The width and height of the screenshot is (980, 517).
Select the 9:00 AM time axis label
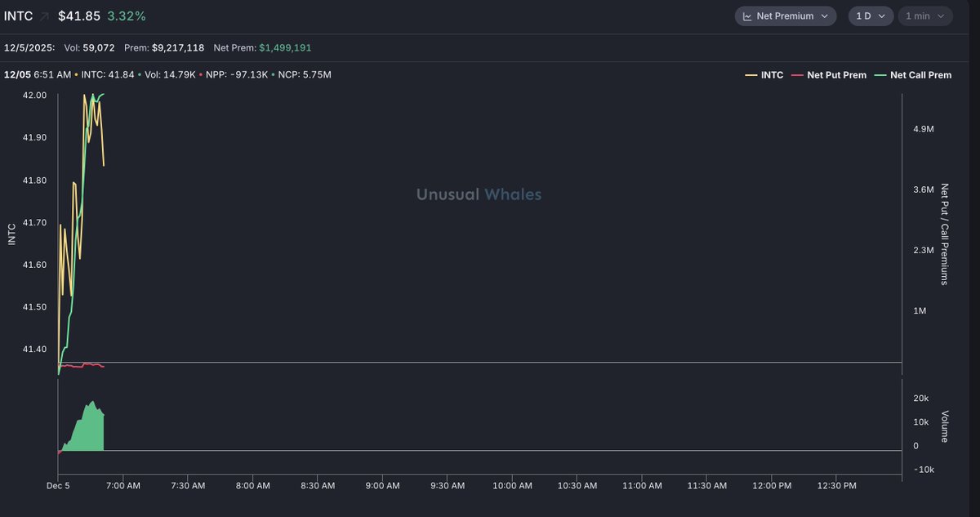pyautogui.click(x=382, y=486)
